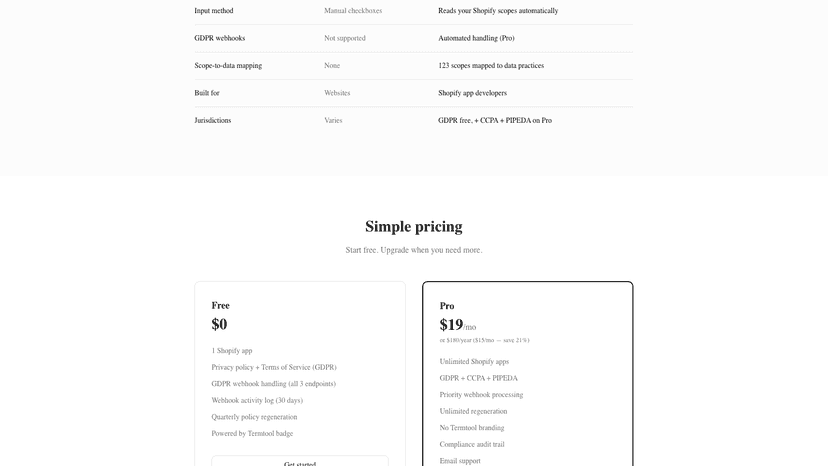Click 'Compliance audit trail' Pro feature
828x466 pixels.
pyautogui.click(x=472, y=444)
